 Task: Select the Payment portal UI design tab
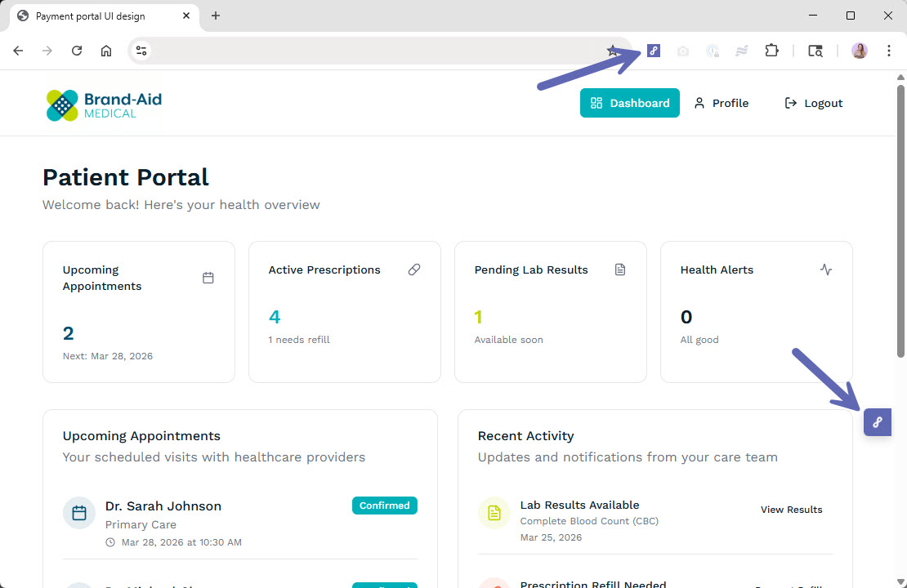tap(104, 16)
